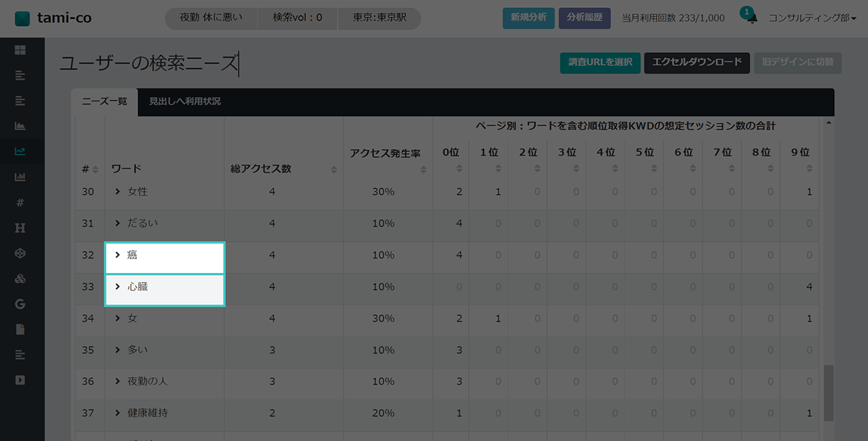Screen dimensions: 868x441
Task: Select the highlighted line chart sidebar icon
Action: tap(20, 151)
